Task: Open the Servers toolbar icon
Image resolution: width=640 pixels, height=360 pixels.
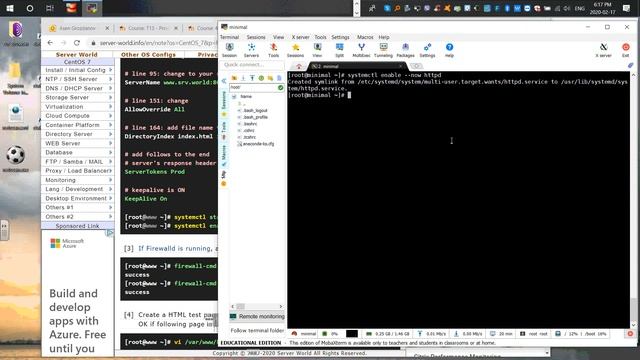Action: click(251, 50)
